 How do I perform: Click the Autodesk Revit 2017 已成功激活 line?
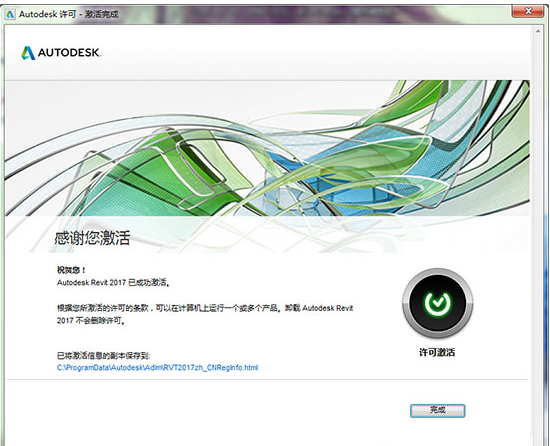pos(113,282)
